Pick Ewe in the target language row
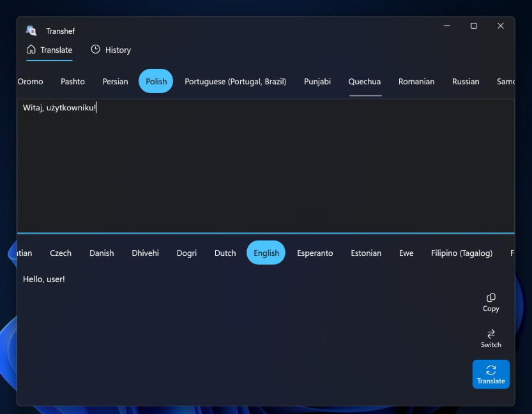Screen dimensions: 532x414 (406, 253)
